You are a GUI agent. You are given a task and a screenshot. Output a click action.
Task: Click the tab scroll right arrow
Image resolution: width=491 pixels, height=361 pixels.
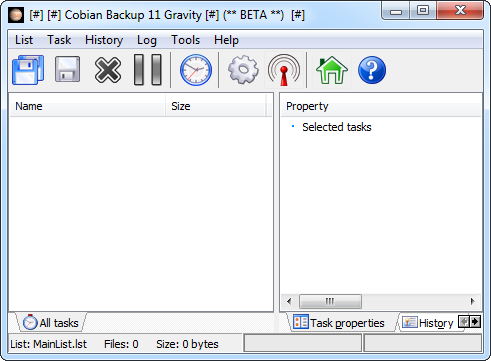click(x=475, y=322)
